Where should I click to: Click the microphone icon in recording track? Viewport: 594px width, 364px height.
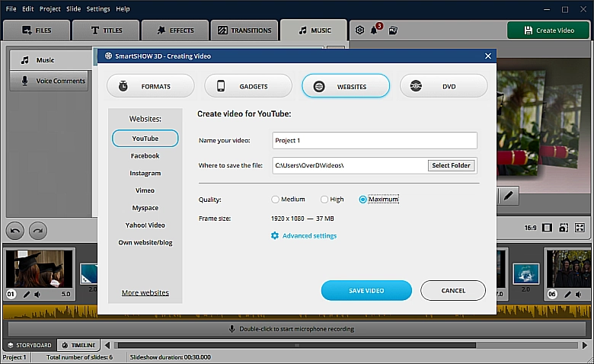pos(232,329)
